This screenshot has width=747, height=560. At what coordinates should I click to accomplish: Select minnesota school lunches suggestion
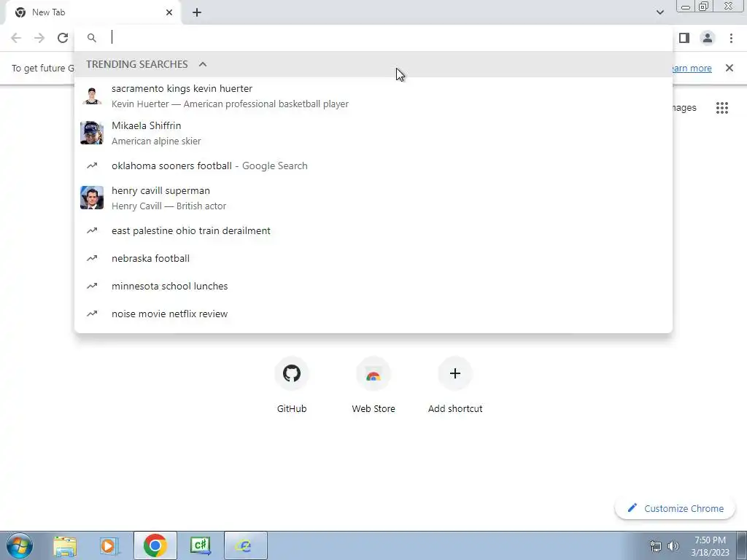click(x=373, y=286)
